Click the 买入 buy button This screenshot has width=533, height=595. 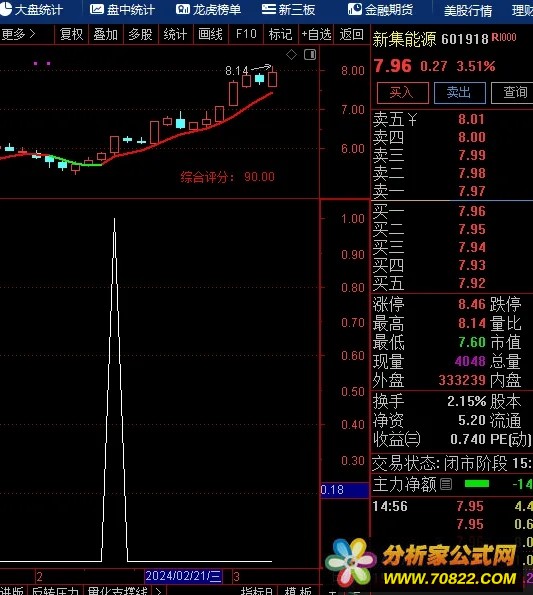point(403,93)
